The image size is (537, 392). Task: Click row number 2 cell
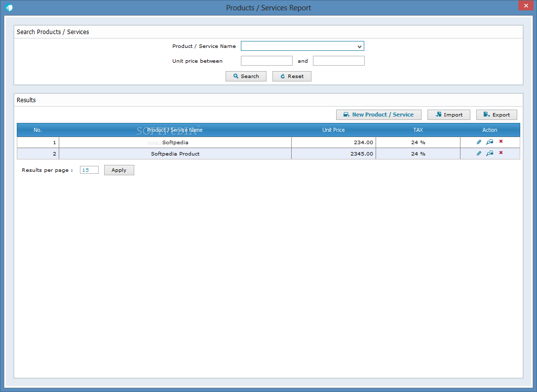(x=38, y=154)
